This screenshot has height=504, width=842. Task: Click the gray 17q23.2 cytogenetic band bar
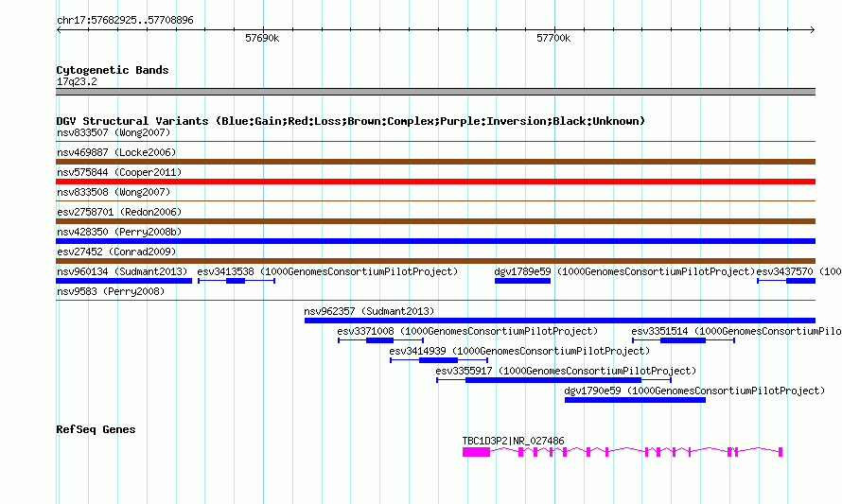pos(435,92)
